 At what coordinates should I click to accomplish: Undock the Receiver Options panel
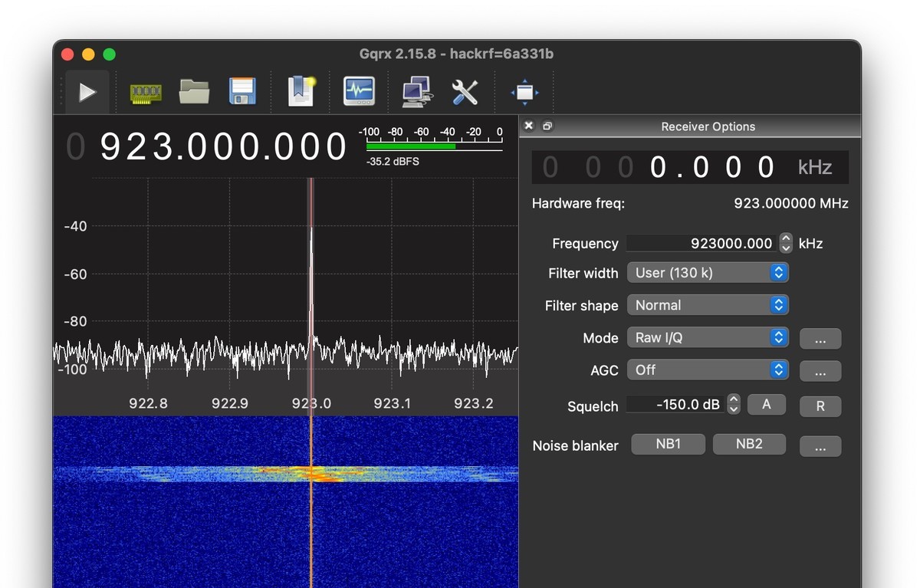(x=547, y=126)
